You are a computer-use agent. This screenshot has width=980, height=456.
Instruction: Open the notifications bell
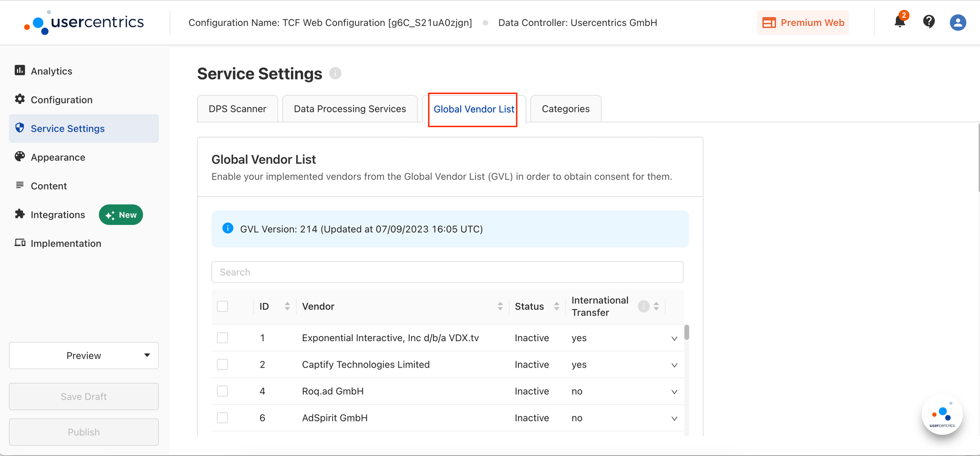click(900, 21)
